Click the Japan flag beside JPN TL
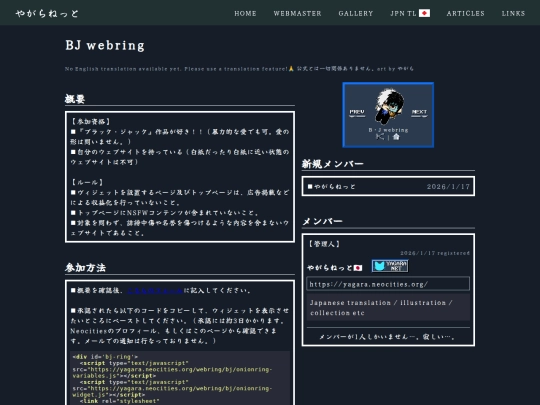This screenshot has width=540, height=405. coord(424,13)
